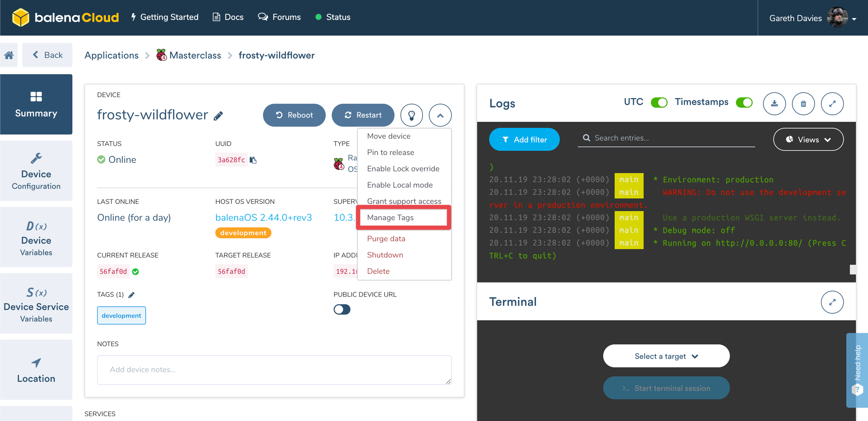Choose Purge data in actions menu
The width and height of the screenshot is (868, 421).
coord(386,239)
